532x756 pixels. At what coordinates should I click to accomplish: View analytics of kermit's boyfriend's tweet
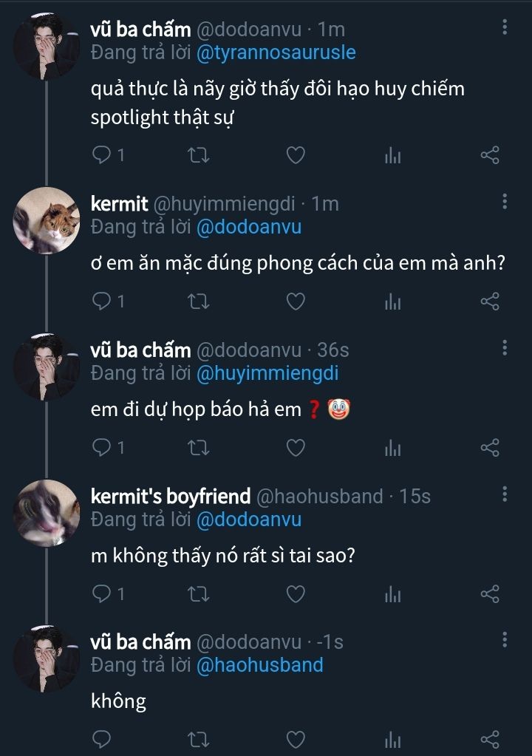click(x=393, y=594)
